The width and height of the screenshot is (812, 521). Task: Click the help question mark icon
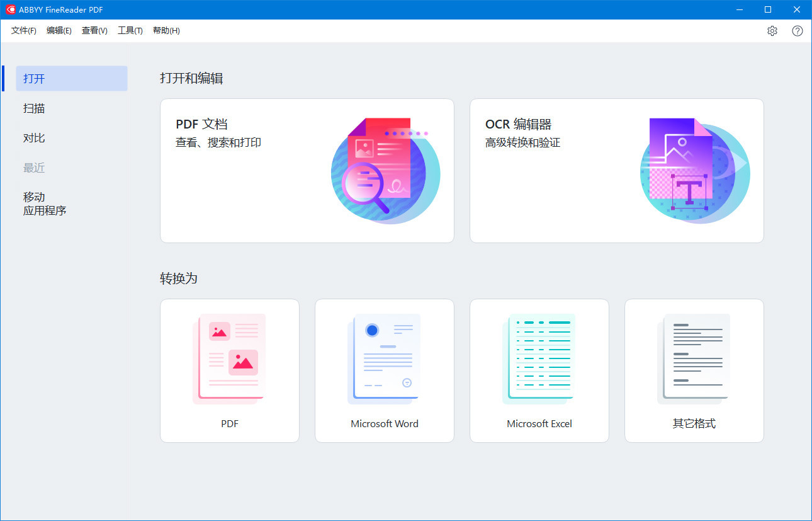(798, 31)
